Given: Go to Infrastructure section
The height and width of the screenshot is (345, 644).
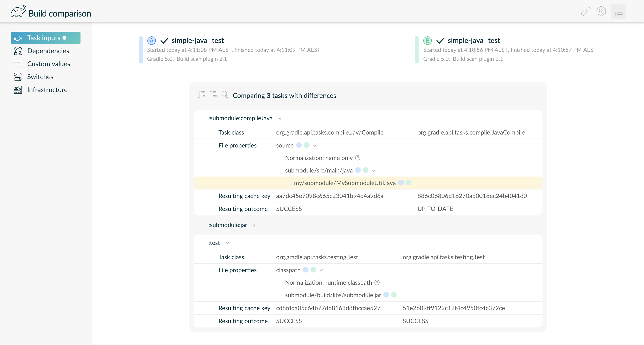Looking at the screenshot, I should tap(47, 90).
